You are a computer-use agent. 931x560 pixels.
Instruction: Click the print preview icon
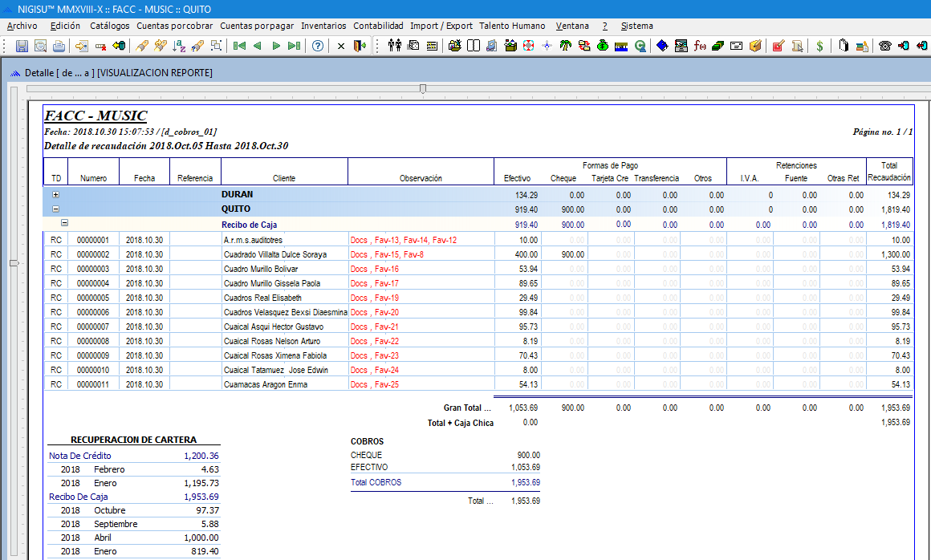coord(40,46)
